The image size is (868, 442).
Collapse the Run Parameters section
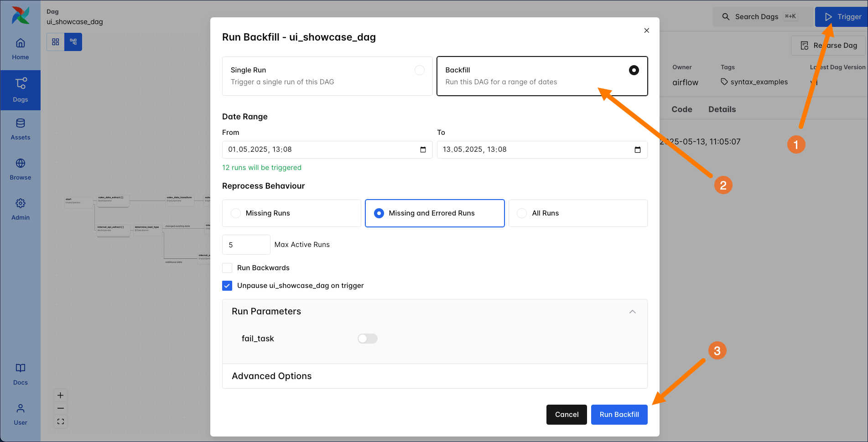point(632,312)
